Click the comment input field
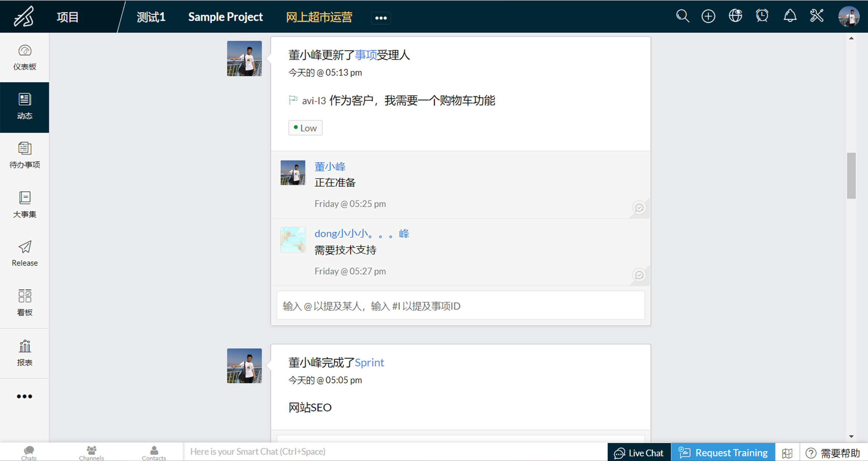The height and width of the screenshot is (461, 868). [460, 306]
